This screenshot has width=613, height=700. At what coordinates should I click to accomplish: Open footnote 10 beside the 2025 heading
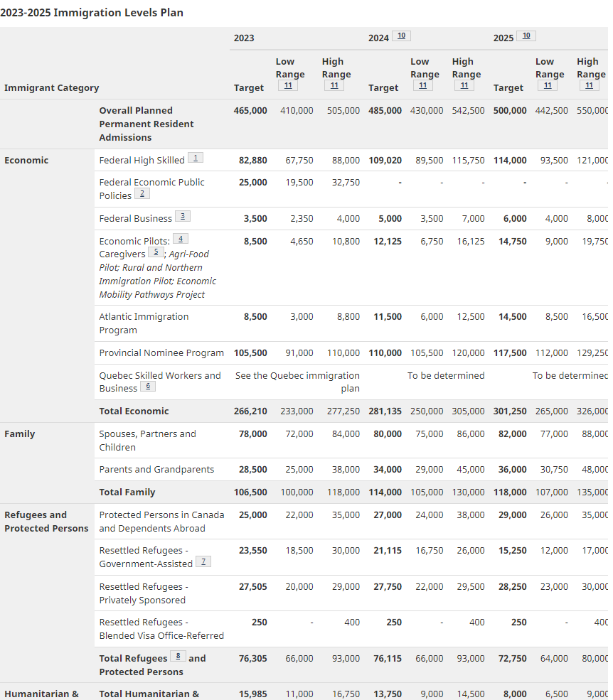click(x=526, y=36)
